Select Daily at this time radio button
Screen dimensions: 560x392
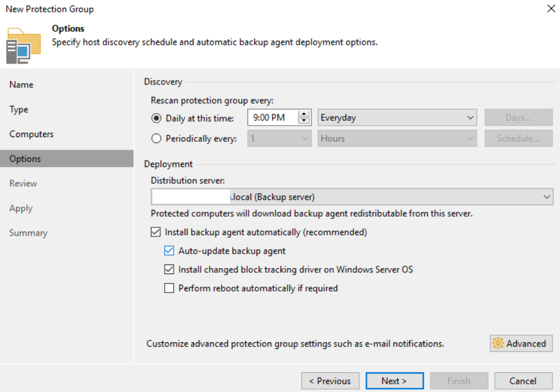pos(157,118)
